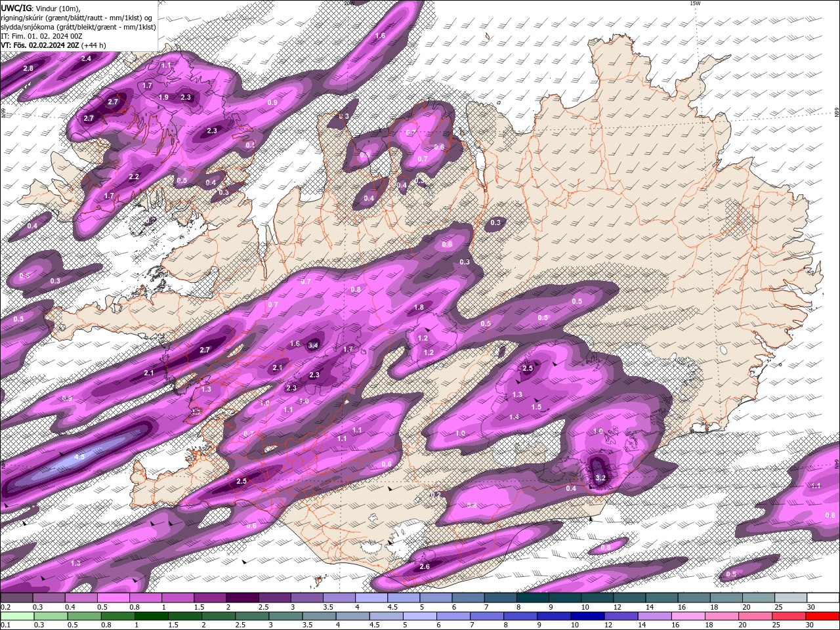Click the 'UWC/IG: Vindur (10m),' title line

pyautogui.click(x=40, y=8)
